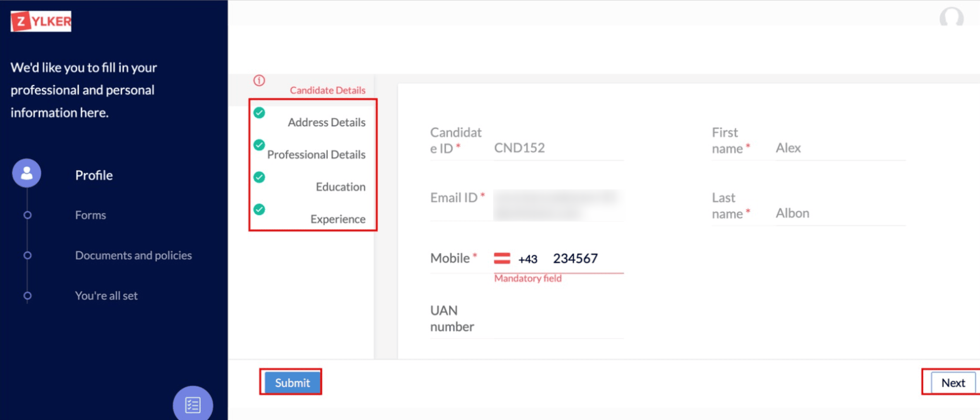Open the user avatar in the top corner
This screenshot has width=980, height=420.
(951, 17)
